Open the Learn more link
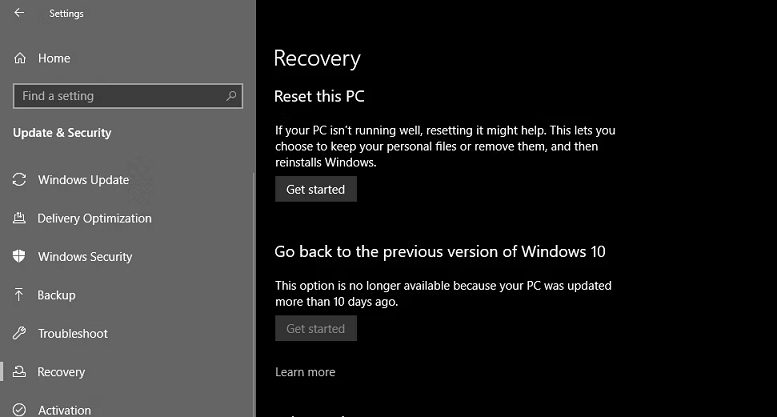The image size is (777, 417). [x=305, y=372]
